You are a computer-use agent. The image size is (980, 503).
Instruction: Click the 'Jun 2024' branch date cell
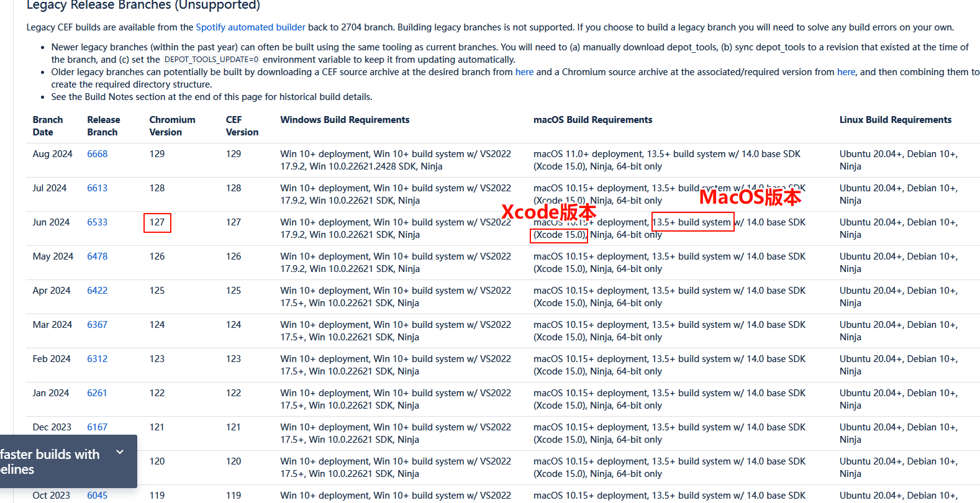[x=51, y=222]
